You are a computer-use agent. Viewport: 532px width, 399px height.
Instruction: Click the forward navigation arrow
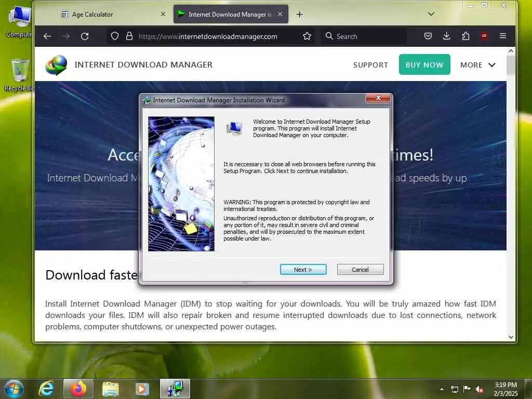point(66,36)
